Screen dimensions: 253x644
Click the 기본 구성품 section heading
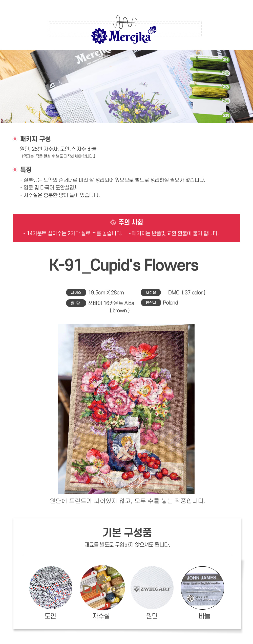point(127,533)
